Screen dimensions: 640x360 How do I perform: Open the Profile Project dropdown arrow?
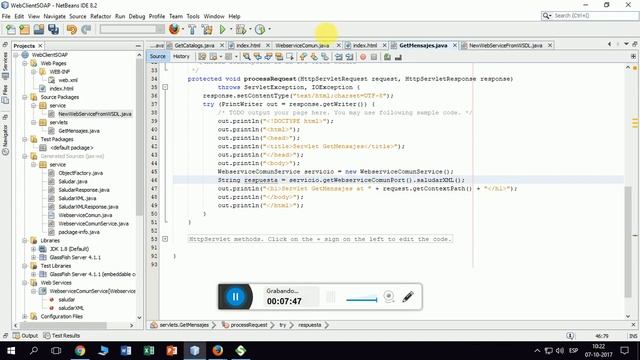[x=269, y=29]
